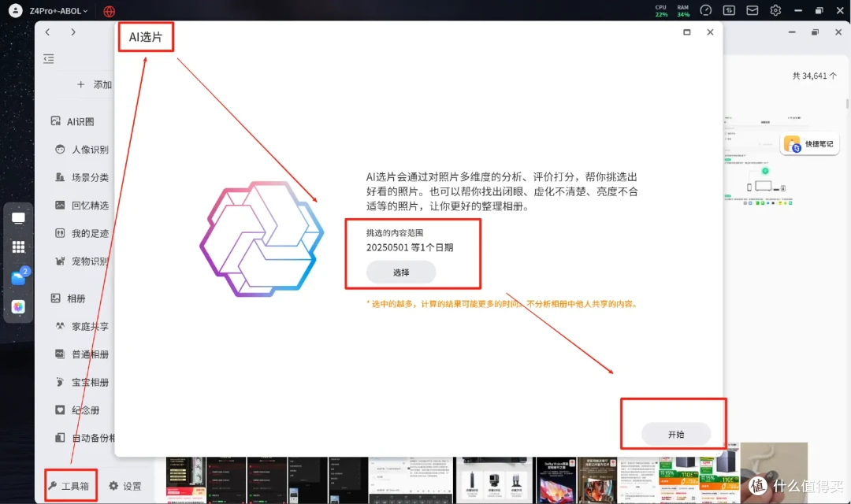Click the plus icon beside 添加
Screen dimensions: 851x504
click(x=81, y=84)
